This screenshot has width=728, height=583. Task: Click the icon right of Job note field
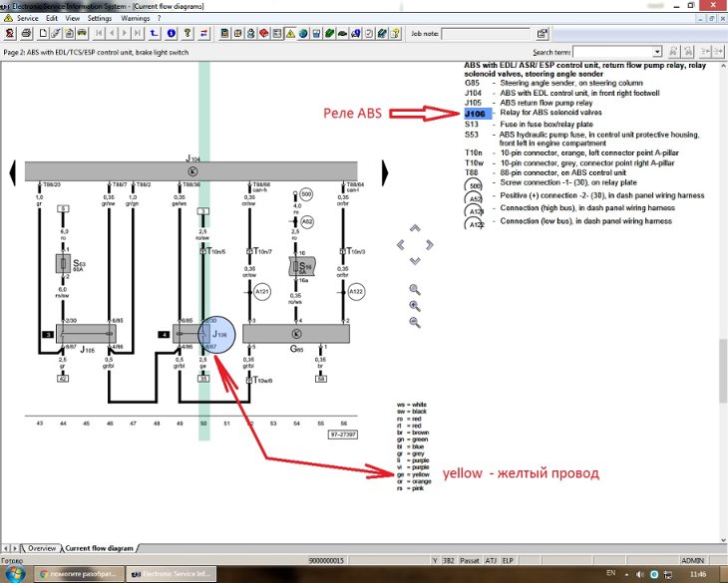(542, 34)
